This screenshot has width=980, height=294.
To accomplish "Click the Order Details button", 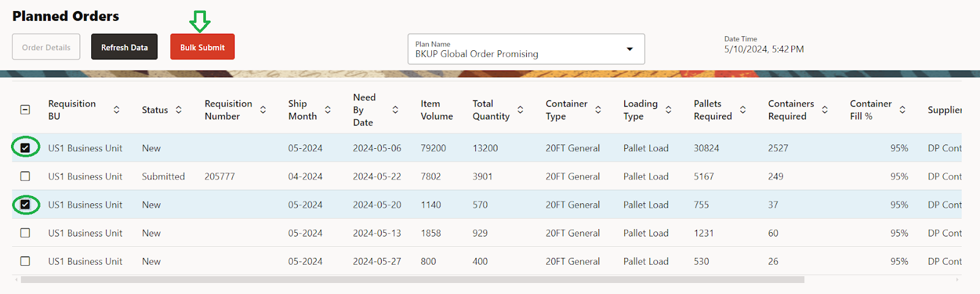I will [x=46, y=47].
